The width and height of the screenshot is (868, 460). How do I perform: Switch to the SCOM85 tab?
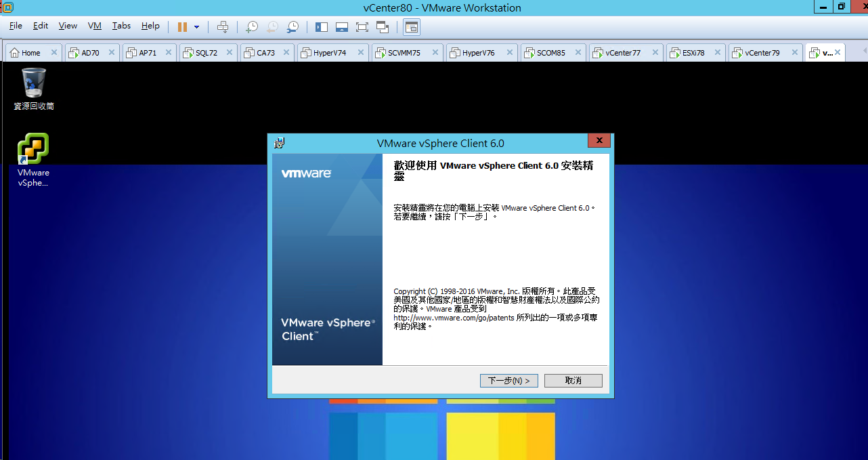click(x=550, y=53)
